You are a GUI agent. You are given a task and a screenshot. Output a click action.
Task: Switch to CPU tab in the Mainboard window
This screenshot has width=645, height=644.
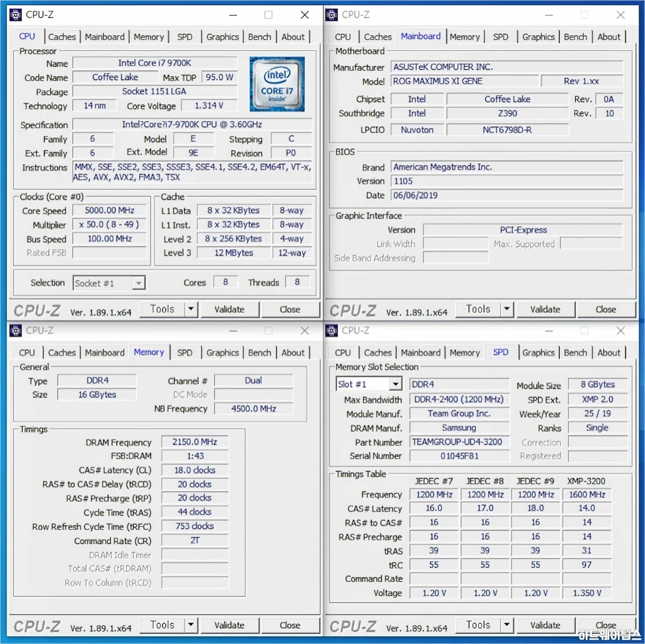point(343,37)
